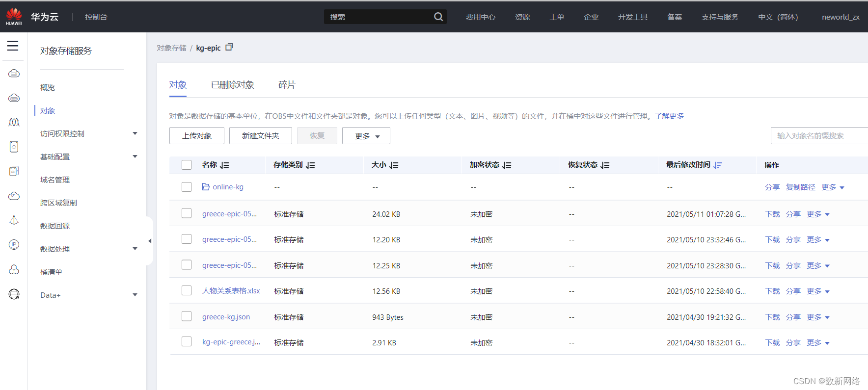Click the search magnifier icon
The height and width of the screenshot is (390, 868).
(438, 17)
